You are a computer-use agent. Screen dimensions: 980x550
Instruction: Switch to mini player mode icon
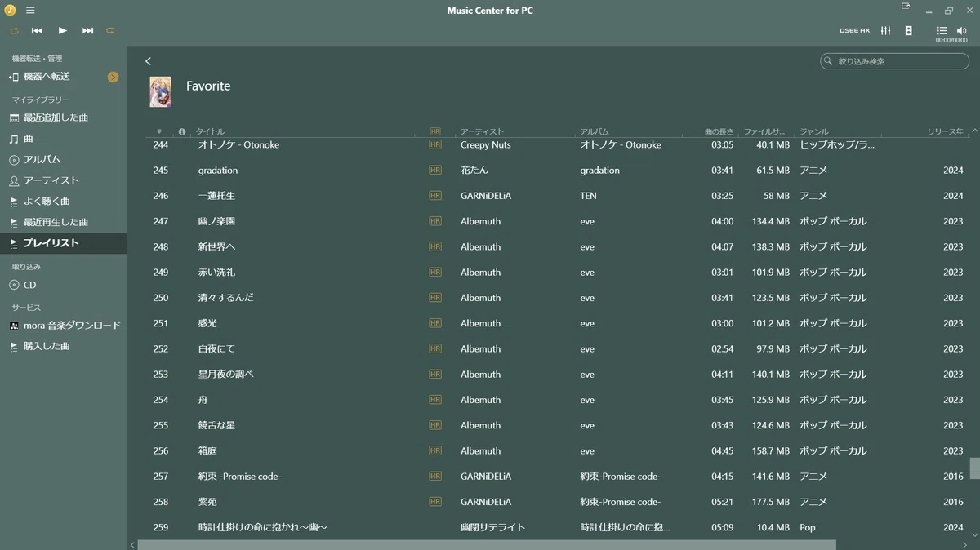(x=906, y=7)
